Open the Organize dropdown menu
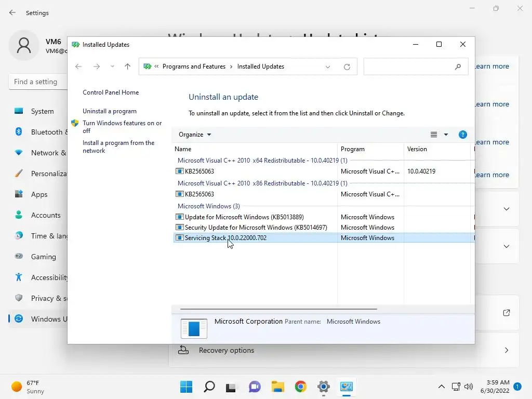 tap(195, 135)
